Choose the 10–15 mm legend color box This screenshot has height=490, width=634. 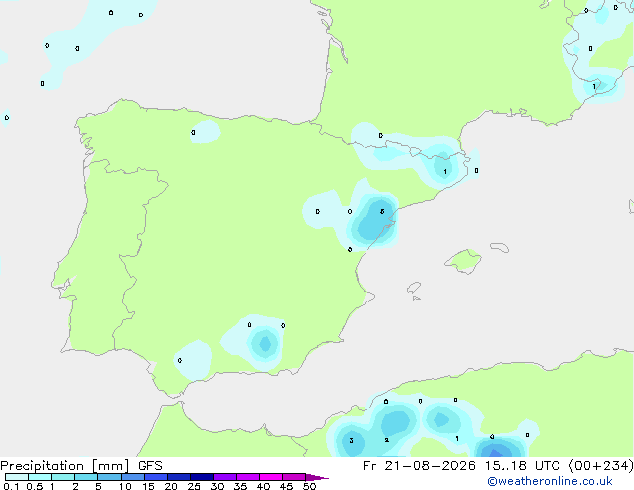click(x=133, y=477)
